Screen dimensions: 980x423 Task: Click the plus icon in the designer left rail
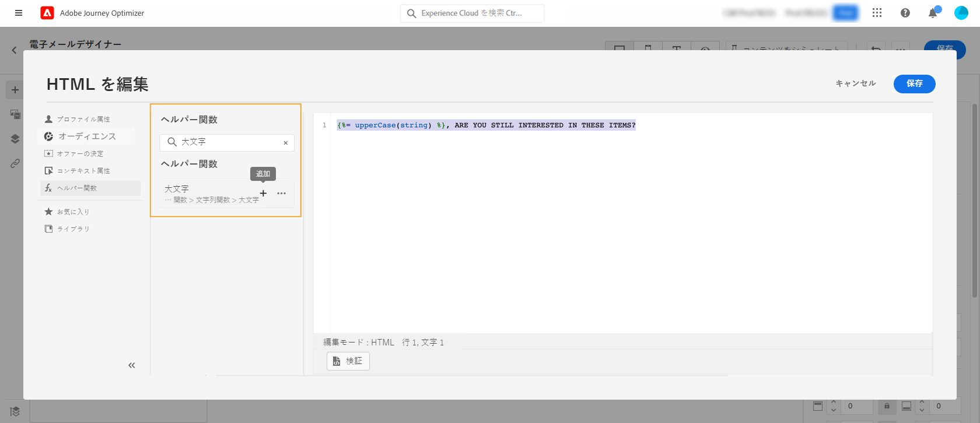[15, 90]
